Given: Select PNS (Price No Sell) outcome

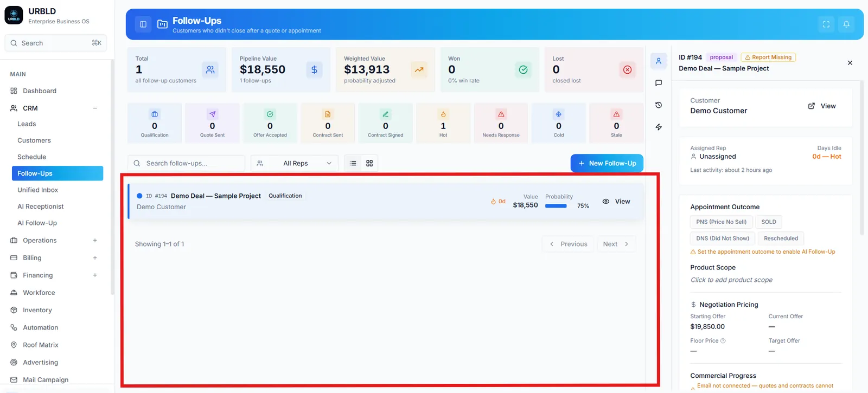Looking at the screenshot, I should (721, 222).
